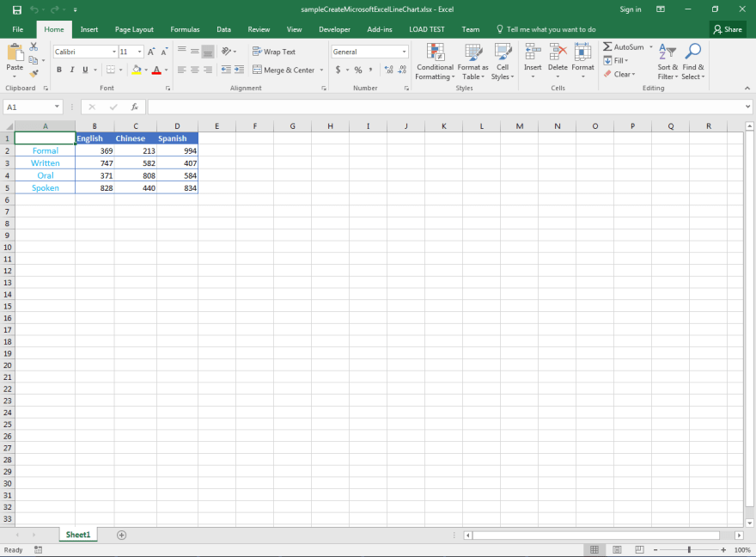This screenshot has width=756, height=557.
Task: Click the Increase Indent icon
Action: (239, 70)
